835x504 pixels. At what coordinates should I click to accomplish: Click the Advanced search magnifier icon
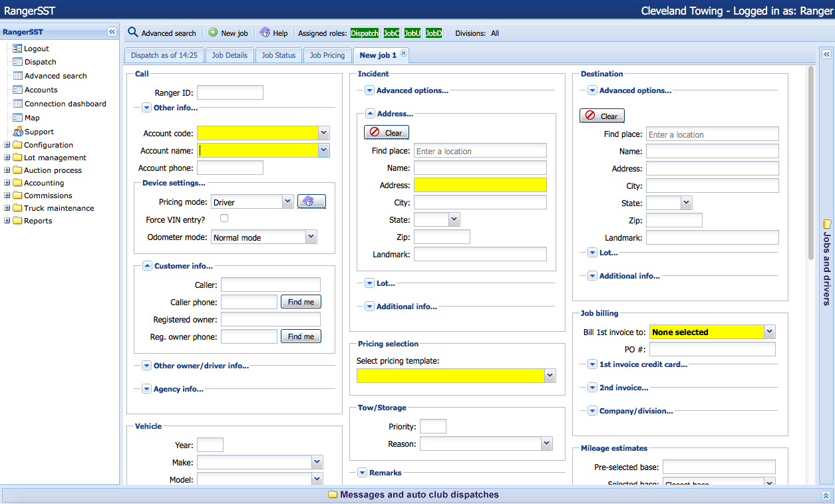133,33
